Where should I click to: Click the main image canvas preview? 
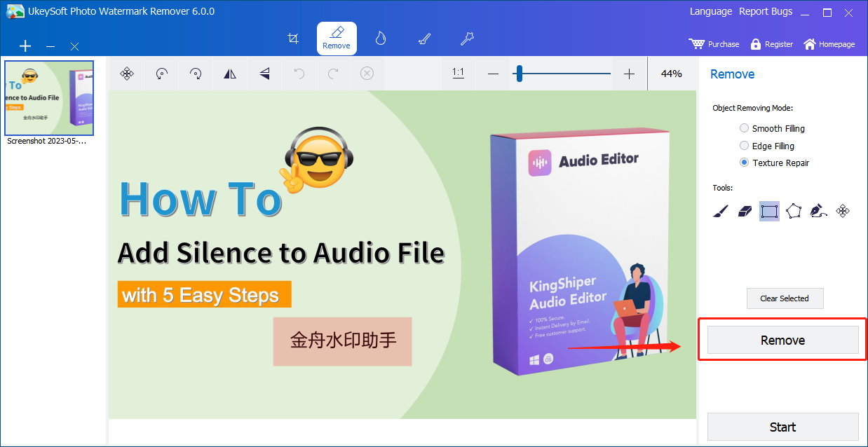point(402,254)
